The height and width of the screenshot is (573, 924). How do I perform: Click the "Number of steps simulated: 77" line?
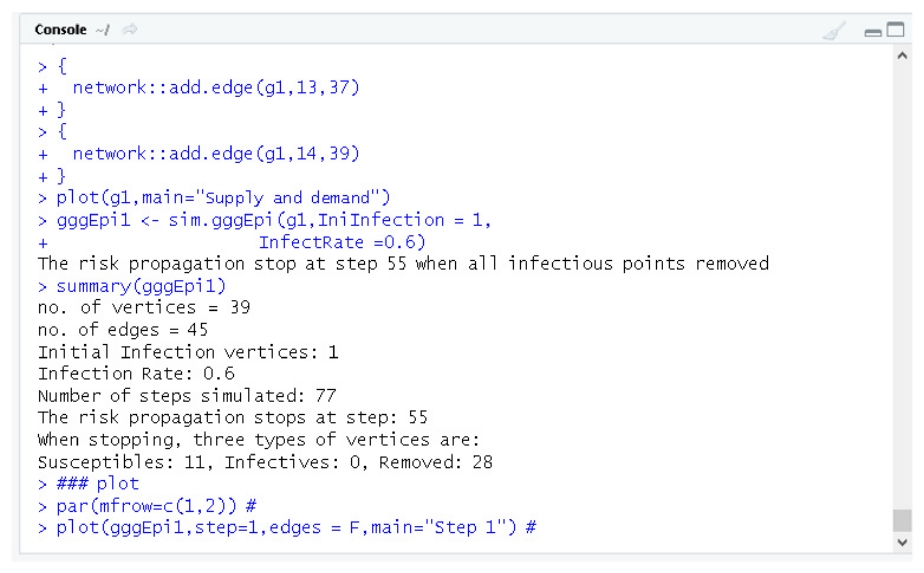[x=187, y=396]
